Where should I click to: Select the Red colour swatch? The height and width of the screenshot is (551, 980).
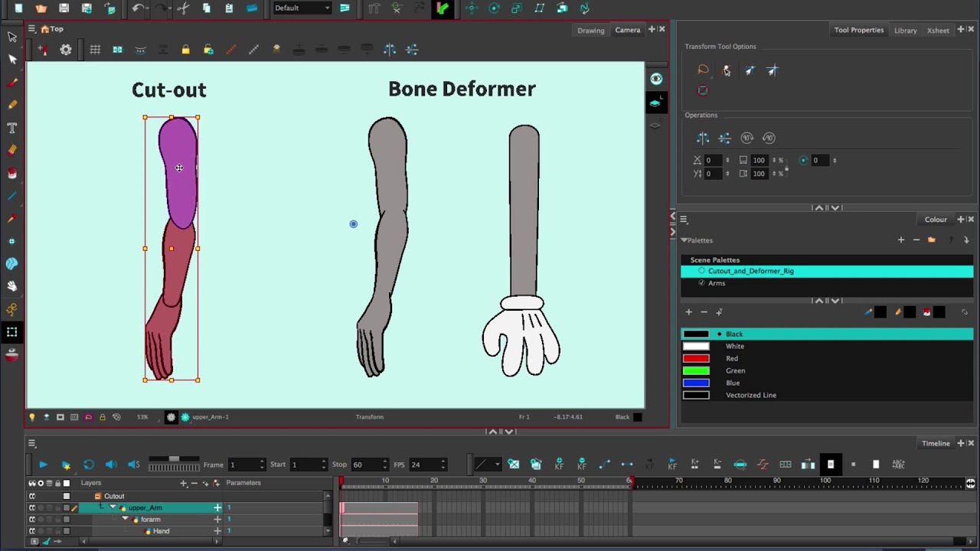pos(696,358)
